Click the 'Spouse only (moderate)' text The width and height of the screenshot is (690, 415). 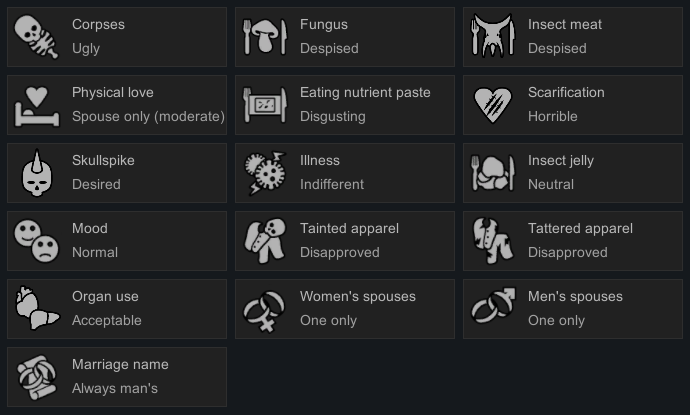pos(148,117)
